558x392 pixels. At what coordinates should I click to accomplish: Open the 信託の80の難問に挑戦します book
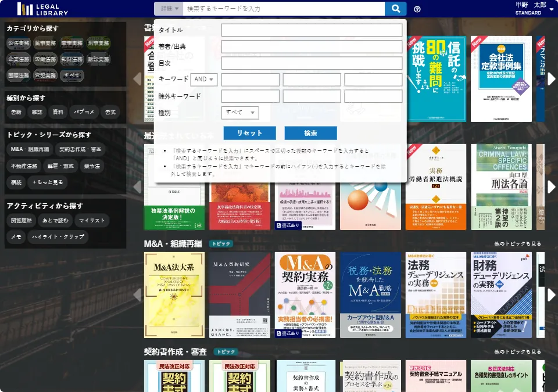(x=437, y=79)
